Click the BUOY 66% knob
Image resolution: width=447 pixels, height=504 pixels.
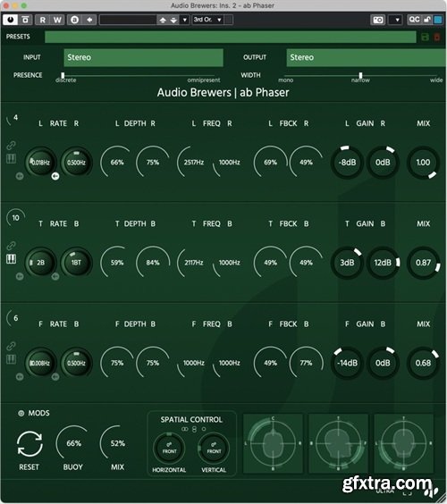coord(73,443)
